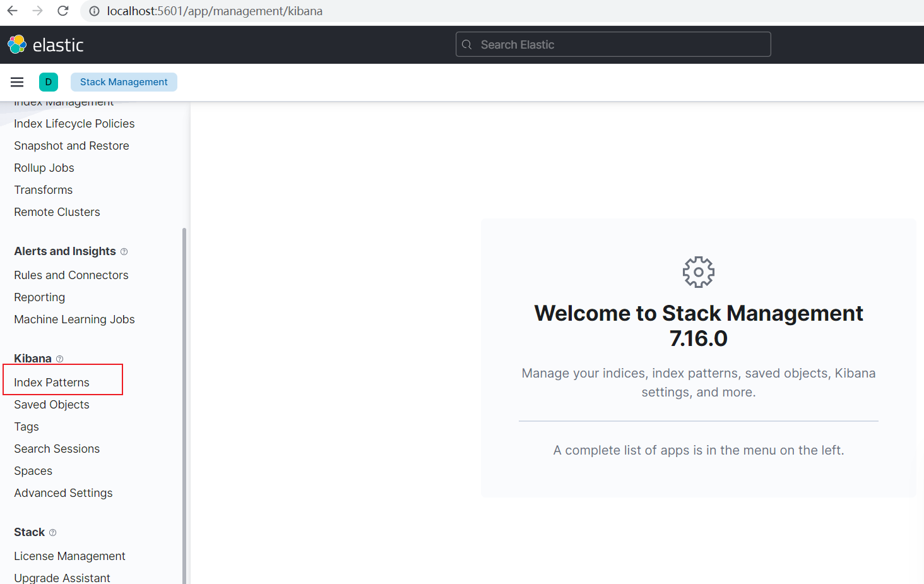Open Transforms page
The height and width of the screenshot is (584, 924).
tap(44, 190)
